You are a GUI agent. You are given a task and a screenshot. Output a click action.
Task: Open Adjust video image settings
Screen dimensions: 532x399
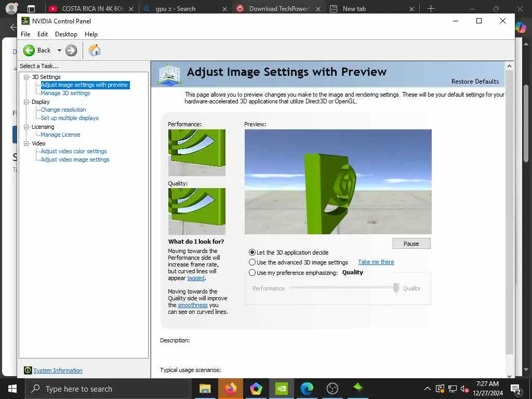pos(75,159)
